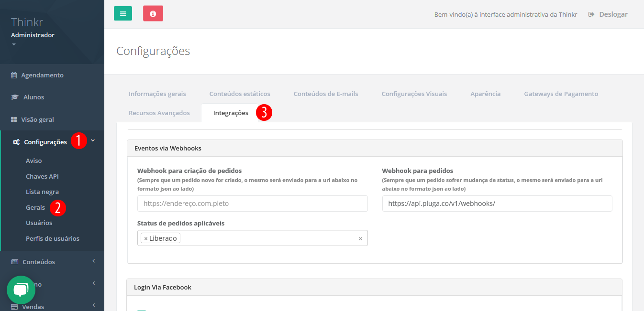Open the green chat widget bubble
The image size is (644, 311).
pyautogui.click(x=21, y=290)
